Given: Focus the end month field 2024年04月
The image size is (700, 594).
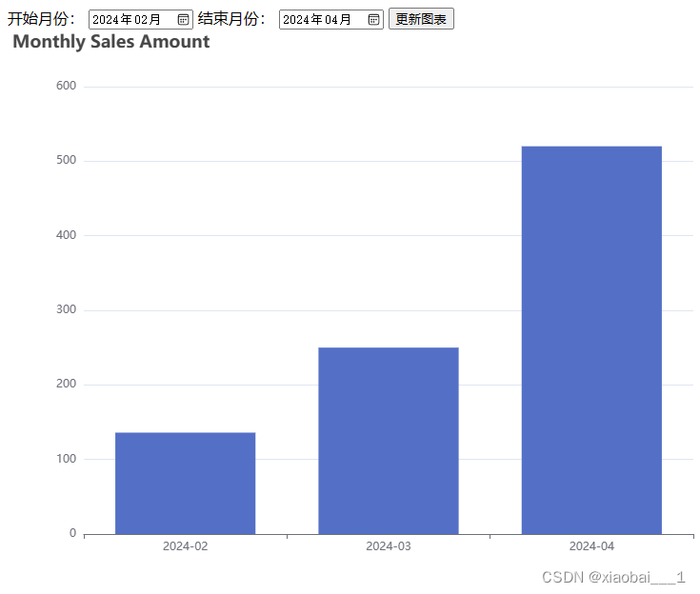Looking at the screenshot, I should click(330, 19).
